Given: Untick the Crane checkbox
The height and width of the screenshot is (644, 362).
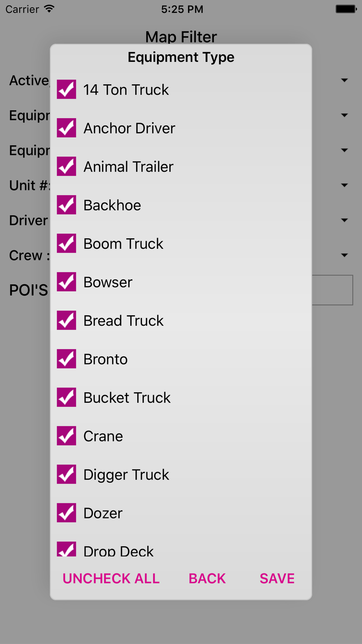Looking at the screenshot, I should pos(67,436).
